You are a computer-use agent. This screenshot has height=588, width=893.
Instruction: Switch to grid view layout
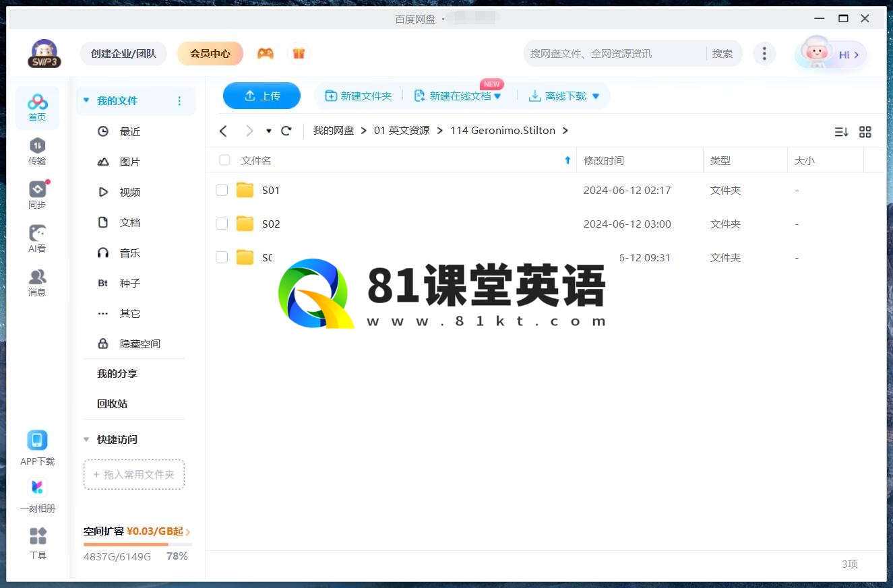click(865, 132)
